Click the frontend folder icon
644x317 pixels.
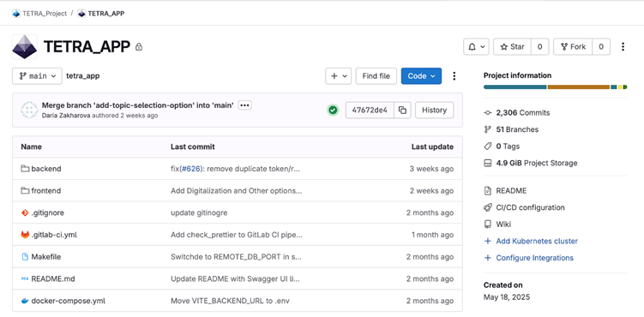pyautogui.click(x=25, y=191)
